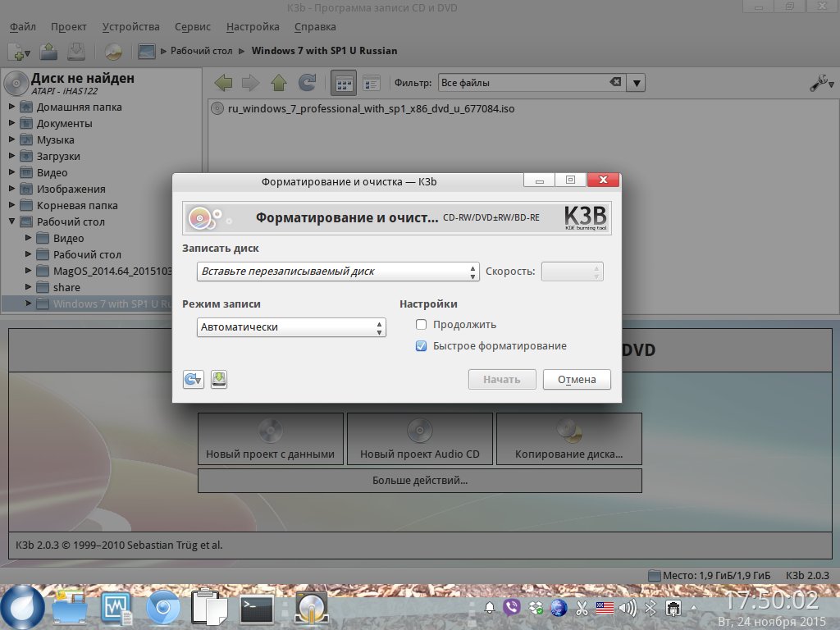Open the 'Настройка' menu

pos(253,27)
